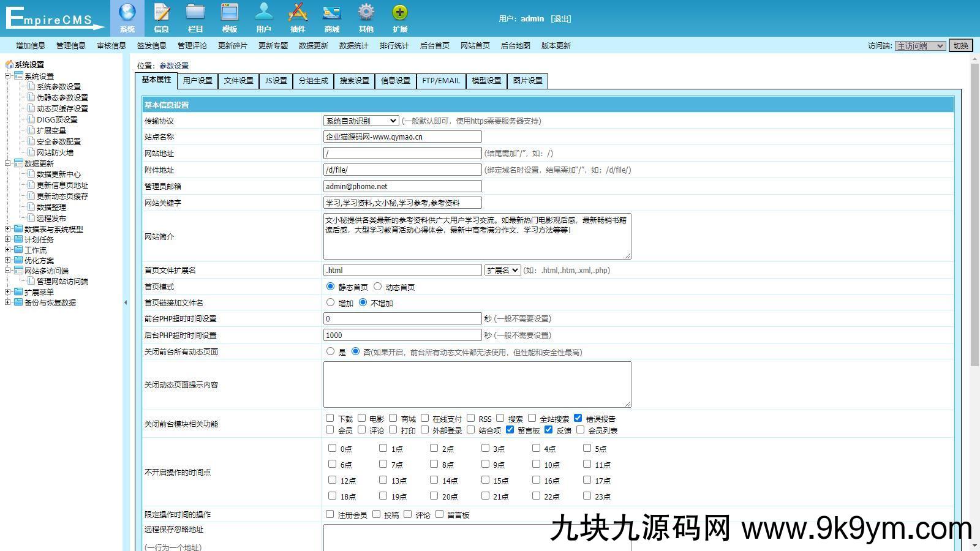Open the 访问端 dropdown selector
The height and width of the screenshot is (551, 980).
920,46
